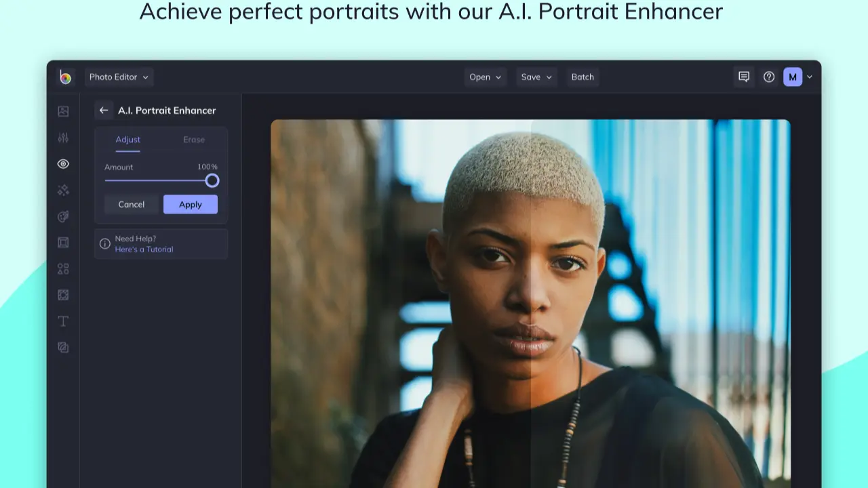Viewport: 868px width, 488px height.
Task: Open the Graphics shapes icon
Action: pyautogui.click(x=63, y=269)
